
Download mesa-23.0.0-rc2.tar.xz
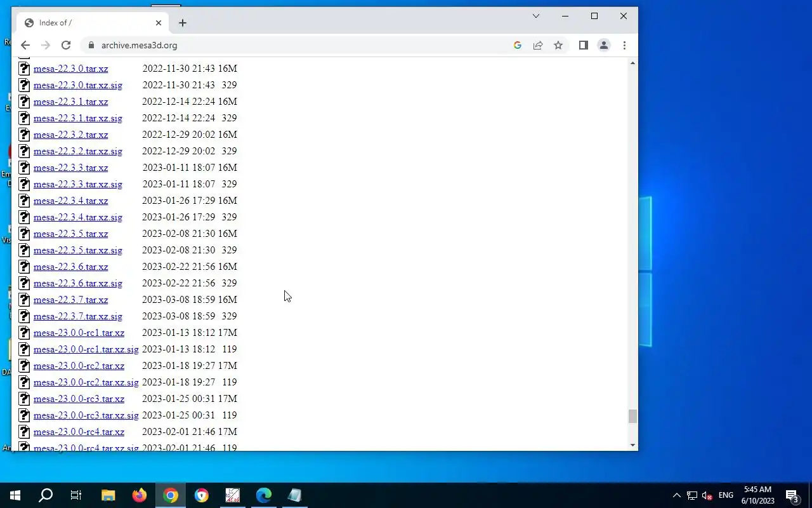[79, 366]
